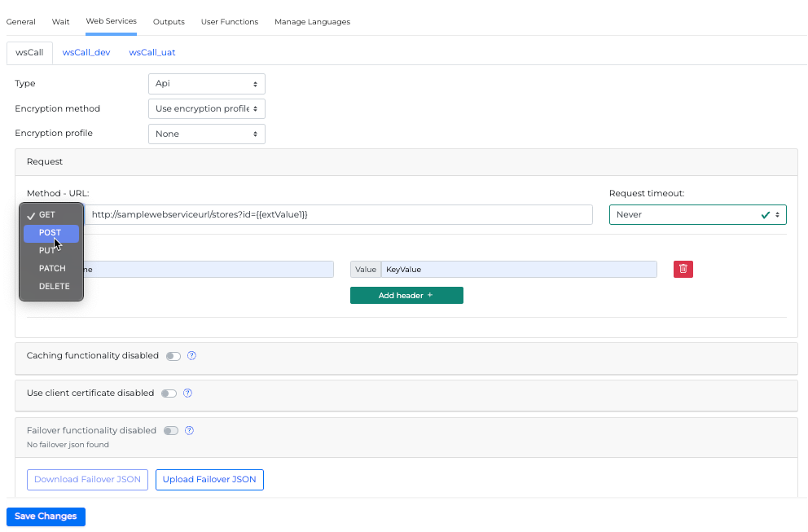This screenshot has height=532, width=808.
Task: Expand the Encryption method dropdown
Action: click(206, 108)
